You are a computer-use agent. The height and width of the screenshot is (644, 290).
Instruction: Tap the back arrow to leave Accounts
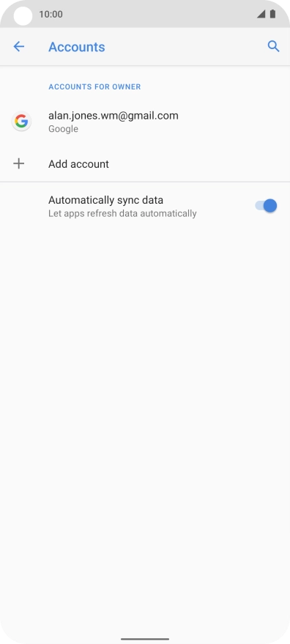point(19,46)
